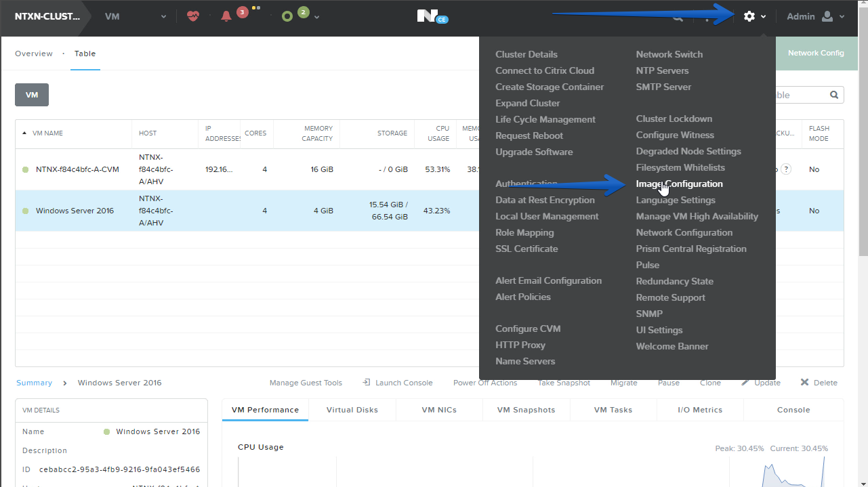Open Network Switch settings
Screen dimensions: 868x487
click(669, 54)
